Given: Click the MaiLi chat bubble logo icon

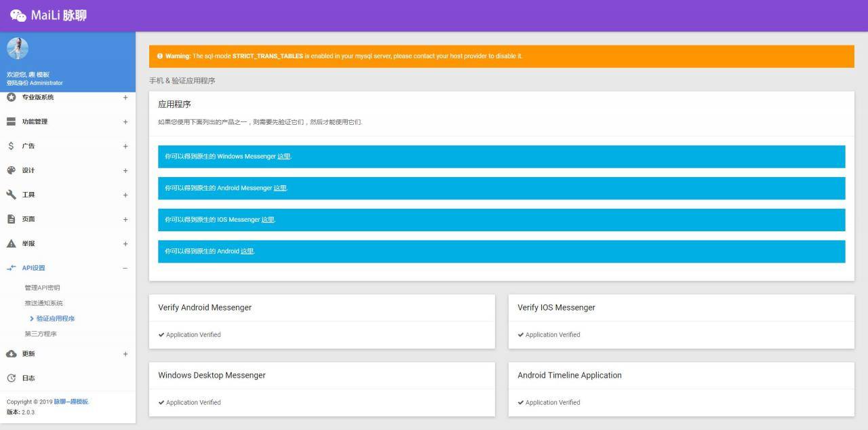Looking at the screenshot, I should [18, 16].
